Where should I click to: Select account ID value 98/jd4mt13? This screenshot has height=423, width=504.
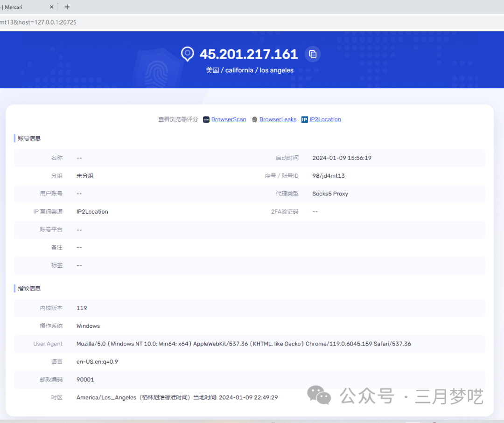point(328,176)
